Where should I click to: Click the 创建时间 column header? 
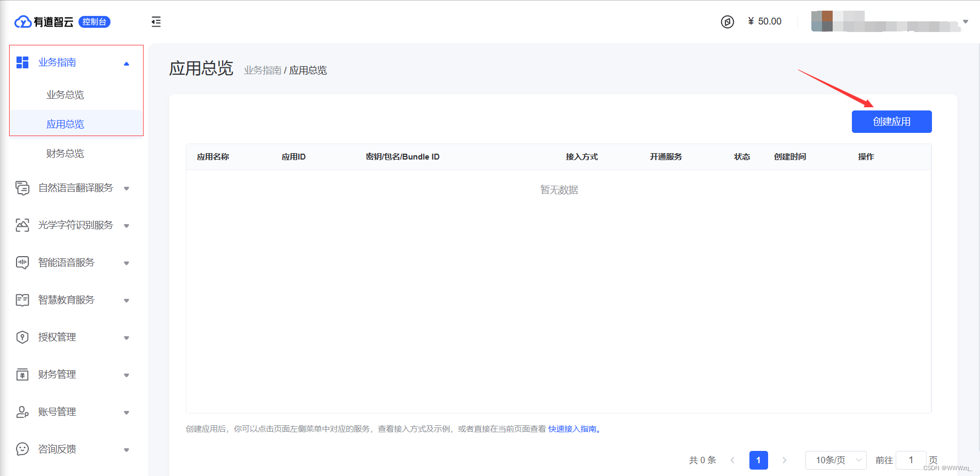click(790, 157)
